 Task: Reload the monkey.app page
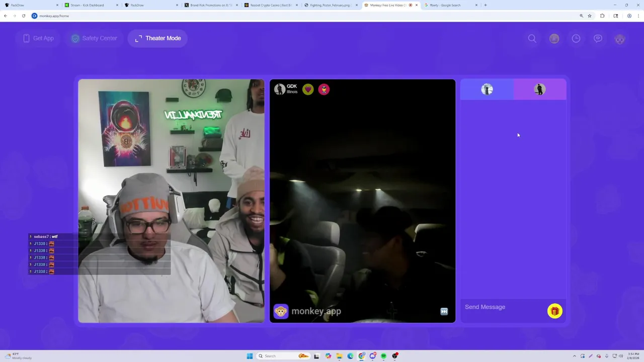(x=24, y=16)
